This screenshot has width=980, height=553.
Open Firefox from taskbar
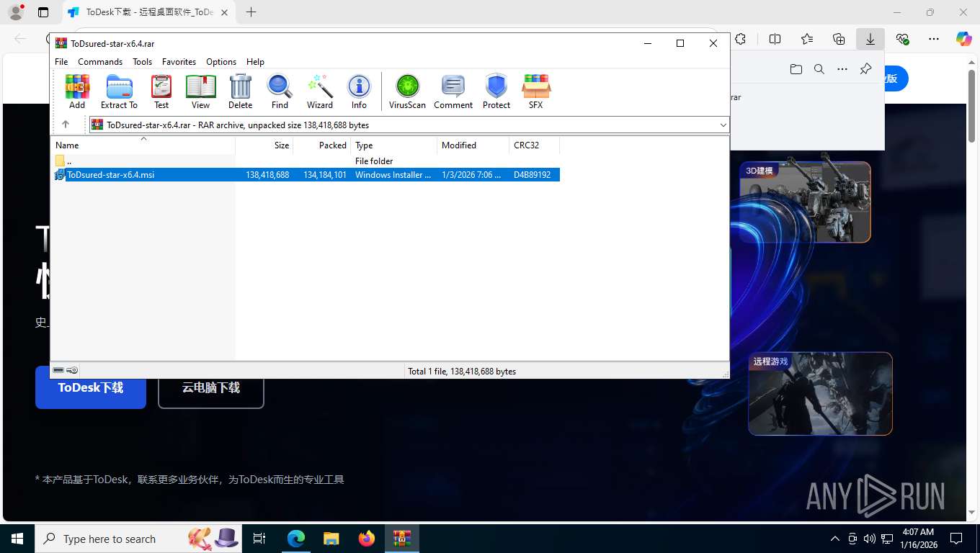(x=367, y=539)
